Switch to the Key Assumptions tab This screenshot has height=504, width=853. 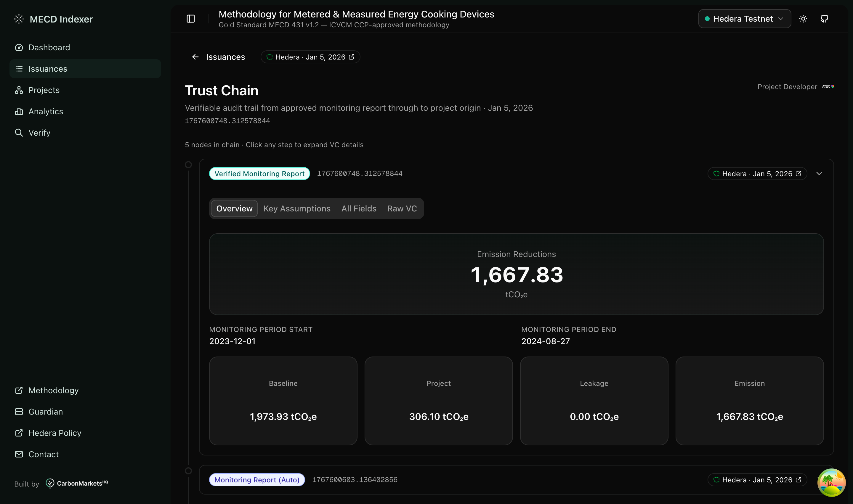[296, 208]
